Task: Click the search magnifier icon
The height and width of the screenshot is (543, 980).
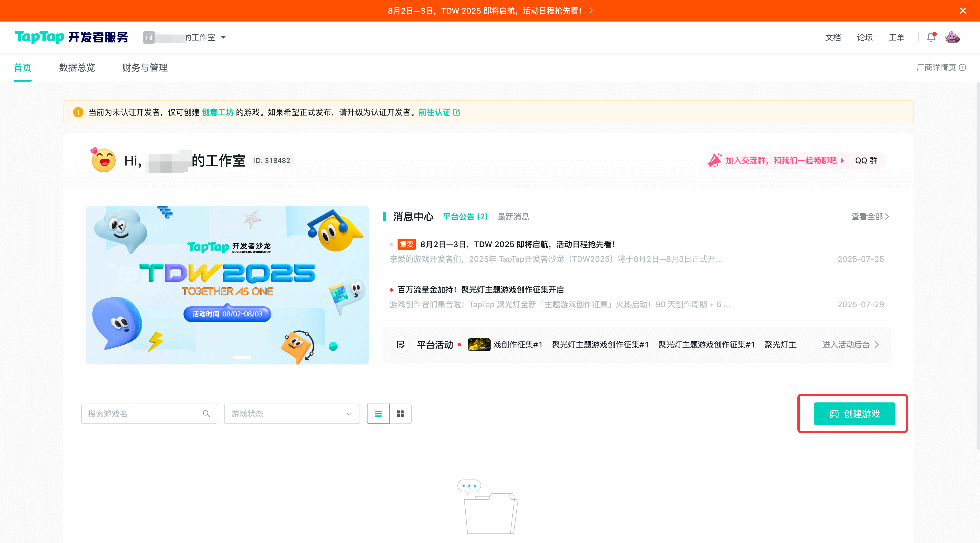Action: point(206,414)
